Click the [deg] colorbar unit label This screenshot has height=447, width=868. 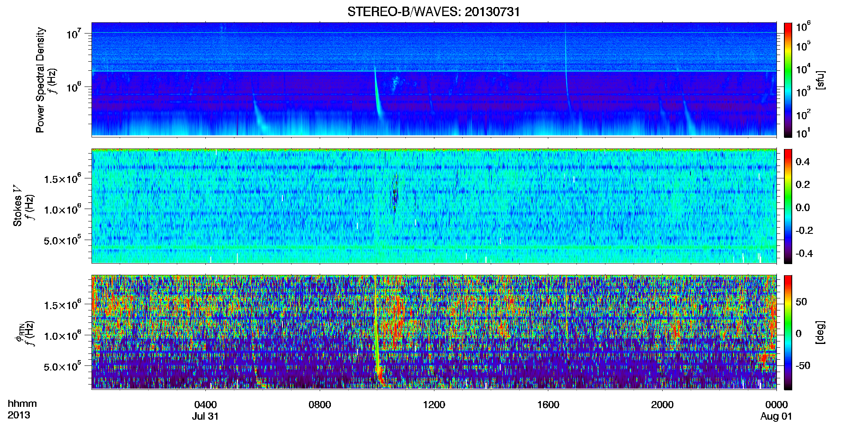820,332
